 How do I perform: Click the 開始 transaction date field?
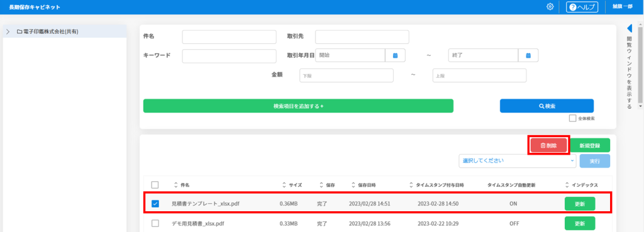tap(350, 55)
